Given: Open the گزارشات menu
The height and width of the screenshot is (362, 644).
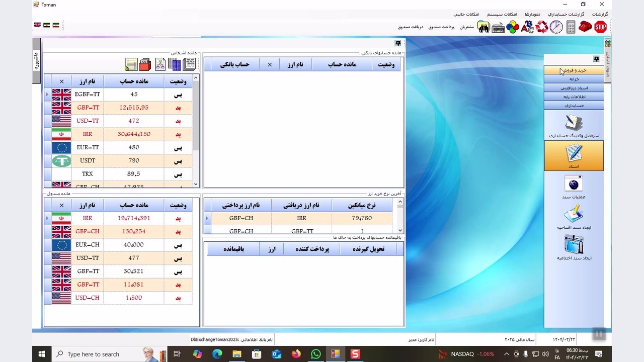Looking at the screenshot, I should [x=600, y=14].
